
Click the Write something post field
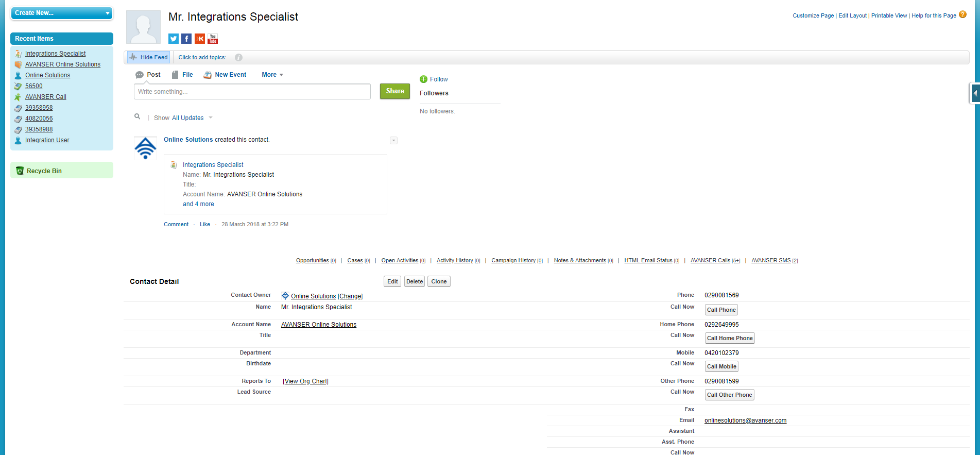point(252,92)
